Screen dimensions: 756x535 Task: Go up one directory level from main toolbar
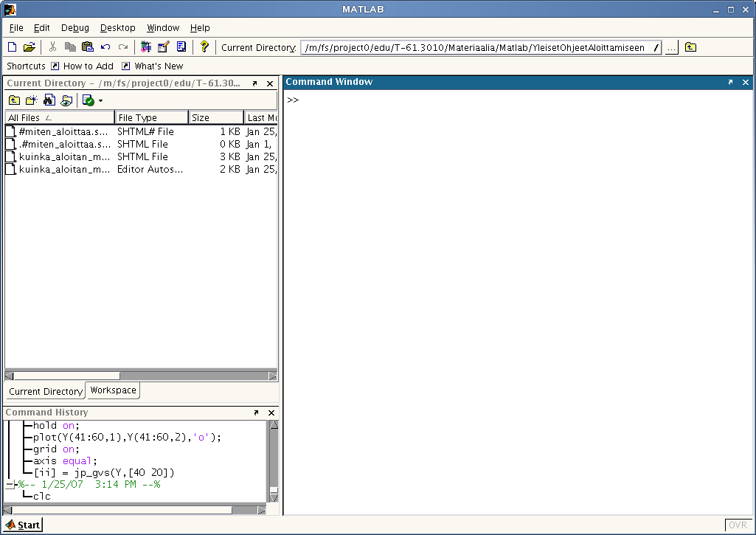click(x=690, y=47)
